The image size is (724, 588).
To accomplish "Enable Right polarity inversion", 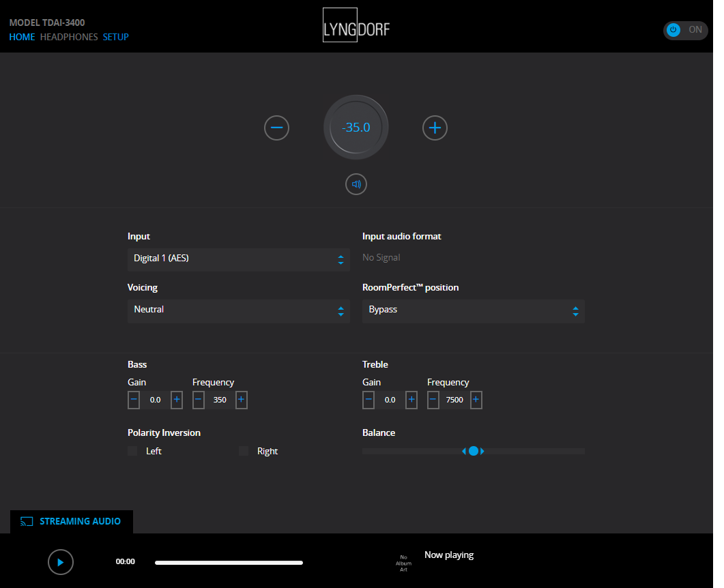I will click(243, 451).
